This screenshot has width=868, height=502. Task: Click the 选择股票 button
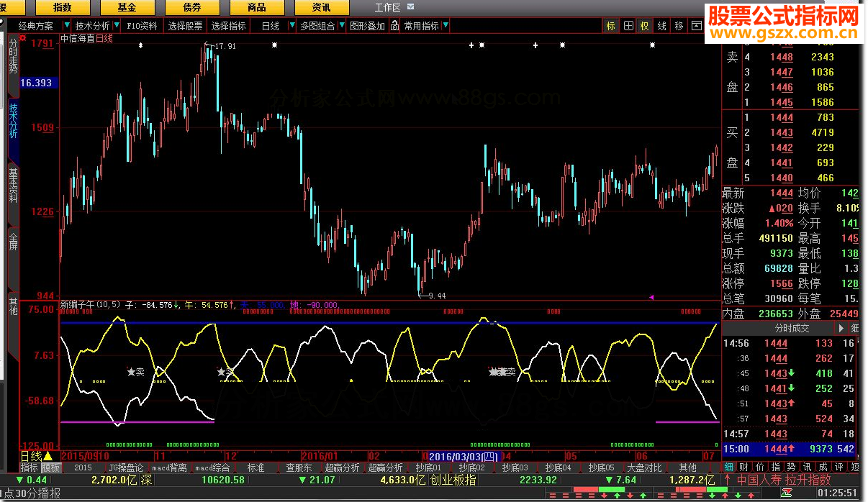pyautogui.click(x=185, y=26)
